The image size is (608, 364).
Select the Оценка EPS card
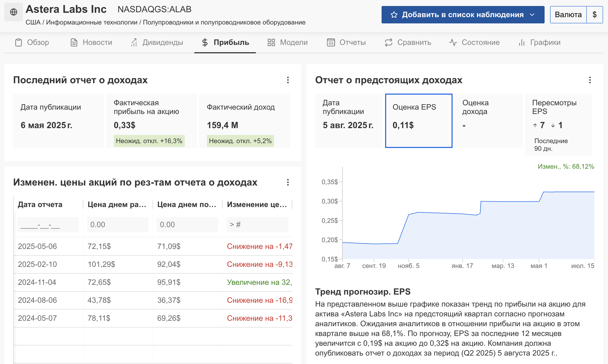(419, 121)
